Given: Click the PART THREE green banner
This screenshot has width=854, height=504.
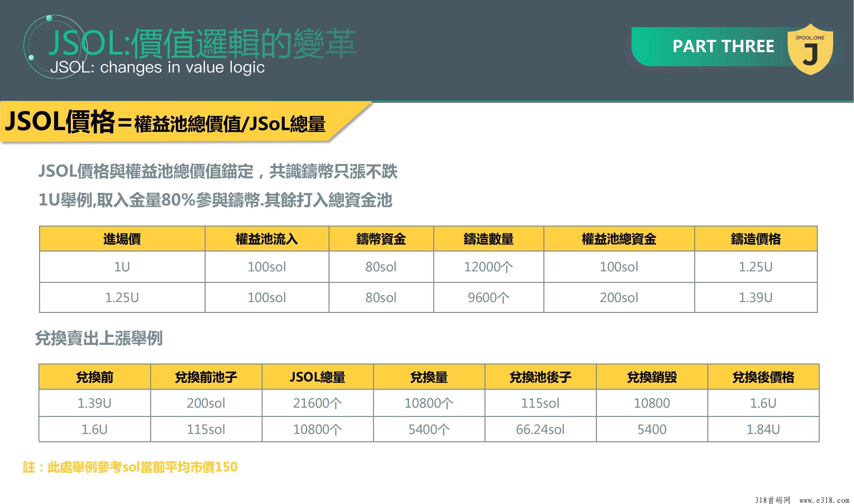Looking at the screenshot, I should [x=723, y=46].
